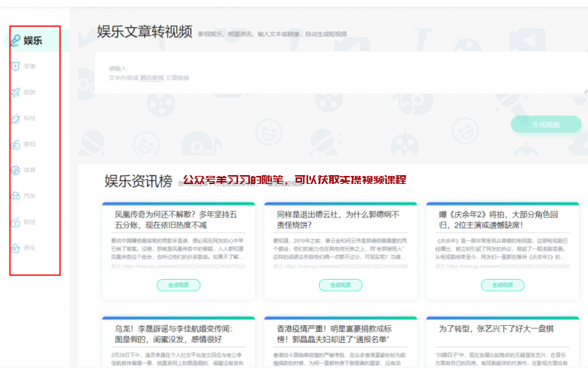
Task: Click the 游戏 gamepad icon in sidebar
Action: point(15,144)
